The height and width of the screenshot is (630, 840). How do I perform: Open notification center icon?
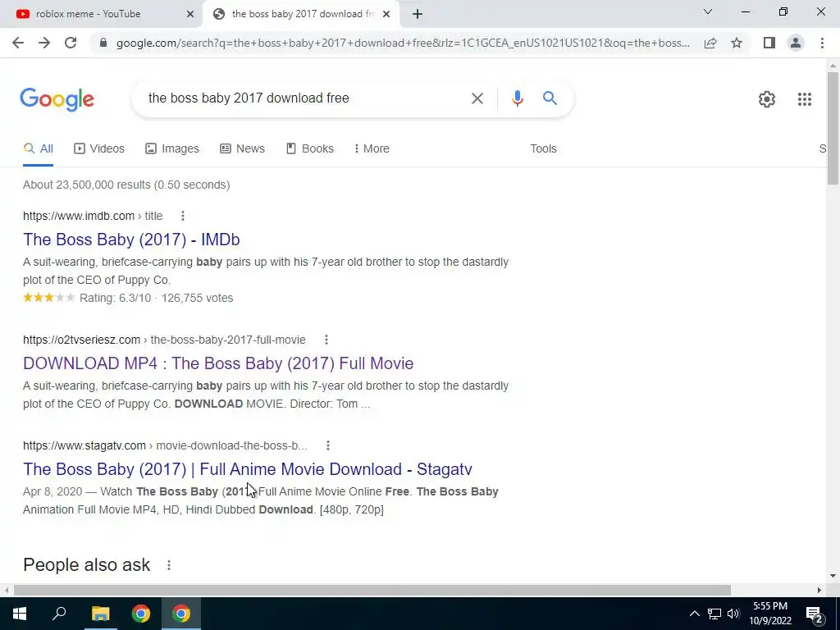point(814,614)
